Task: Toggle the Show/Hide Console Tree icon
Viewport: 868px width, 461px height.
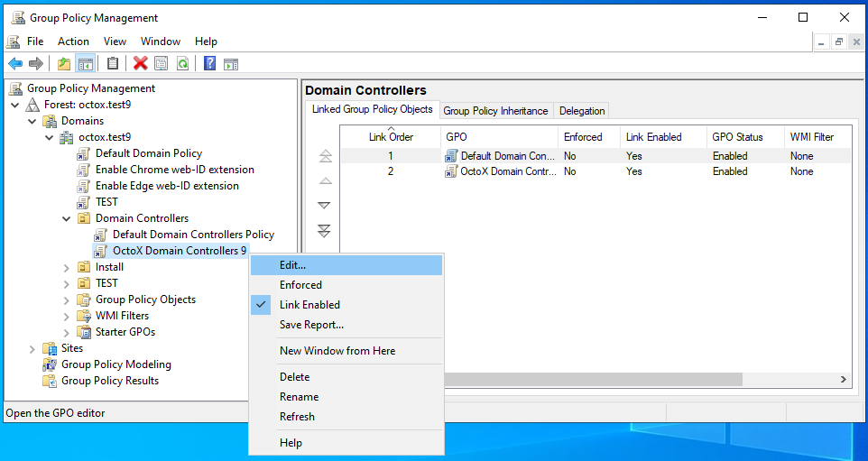Action: click(x=86, y=63)
